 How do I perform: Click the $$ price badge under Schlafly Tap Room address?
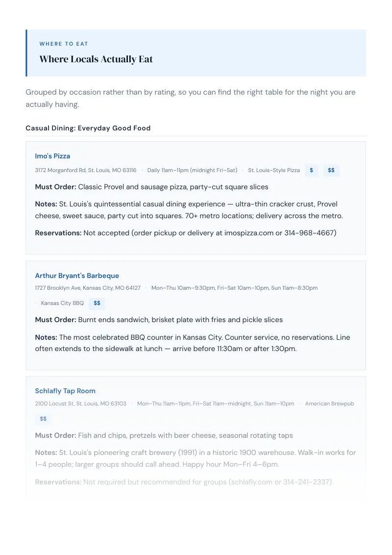pos(43,419)
